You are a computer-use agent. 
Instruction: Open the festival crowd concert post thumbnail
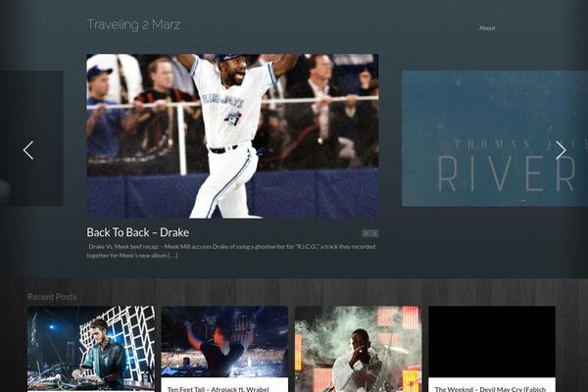click(x=224, y=341)
